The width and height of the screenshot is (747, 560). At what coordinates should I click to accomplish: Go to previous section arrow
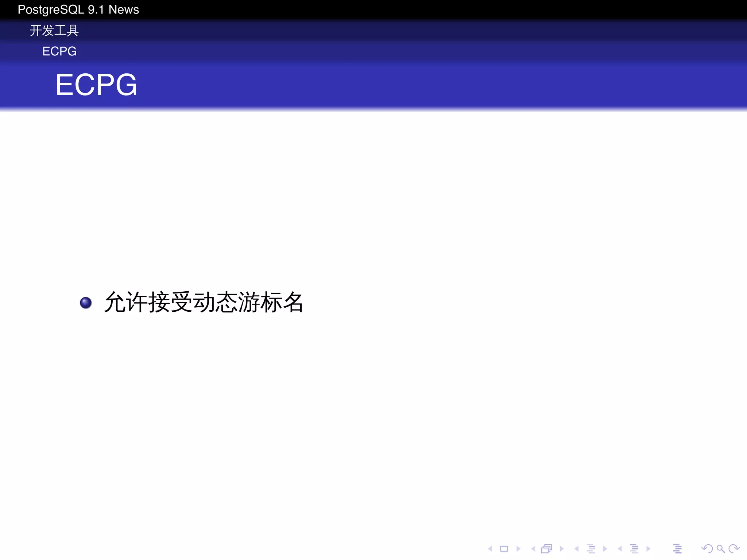point(620,548)
